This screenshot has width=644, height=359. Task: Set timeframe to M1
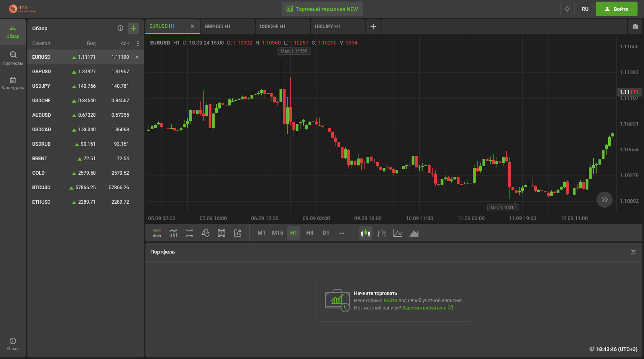pos(261,233)
